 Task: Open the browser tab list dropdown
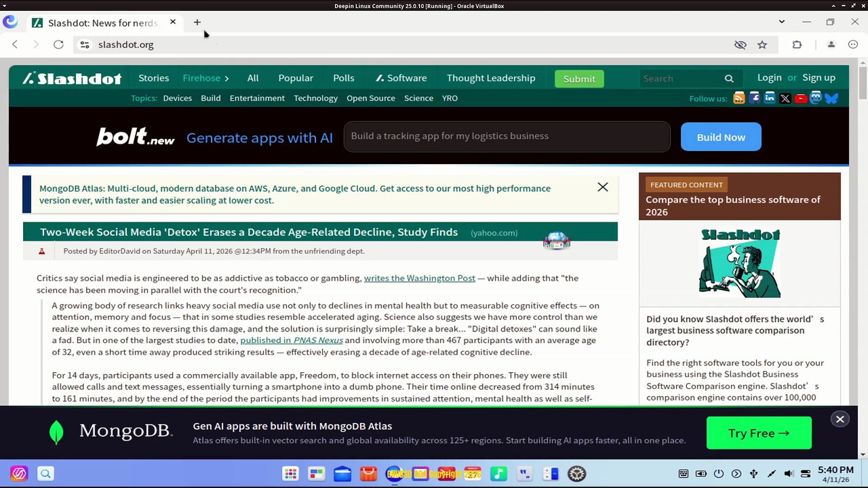(782, 22)
